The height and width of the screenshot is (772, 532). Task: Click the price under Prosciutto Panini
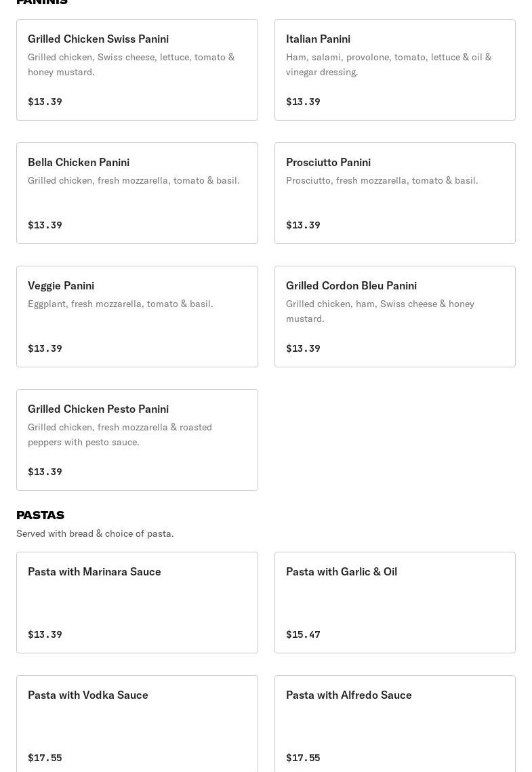pyautogui.click(x=303, y=225)
